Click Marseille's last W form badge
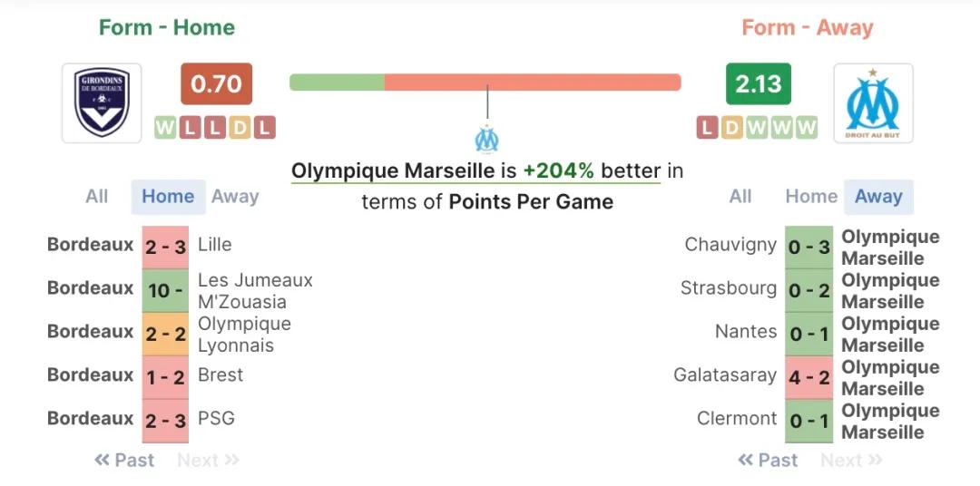Viewport: 980px width, 486px height. 807,128
